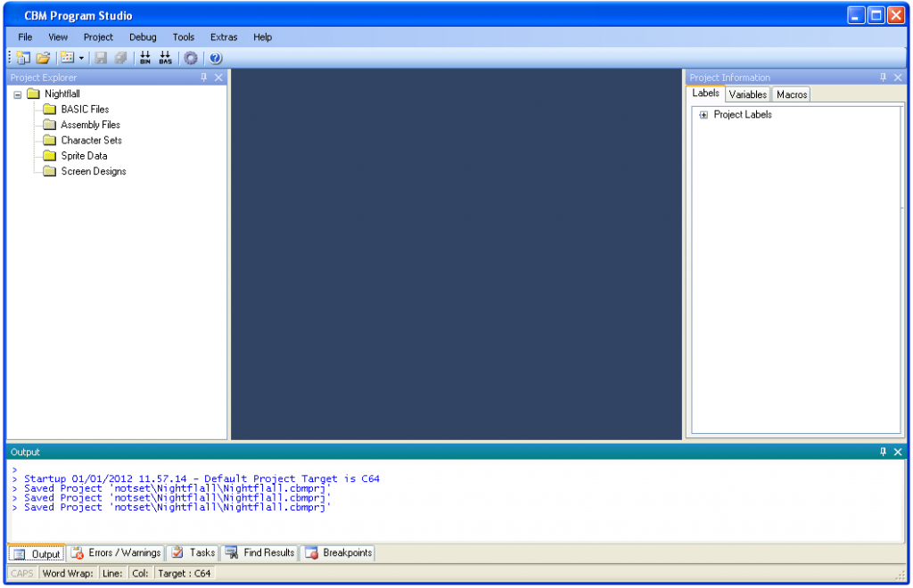
Task: Open the Tasks tab
Action: click(x=193, y=553)
